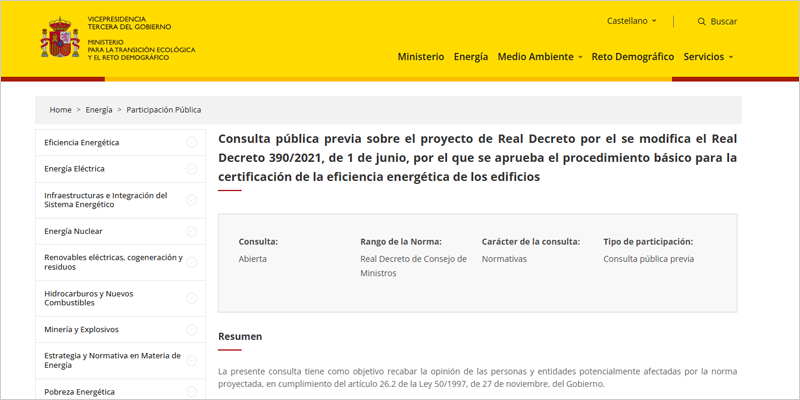Click the circle icon beside Minería y Explosivos
Viewport: 800px width, 400px height.
tap(191, 329)
